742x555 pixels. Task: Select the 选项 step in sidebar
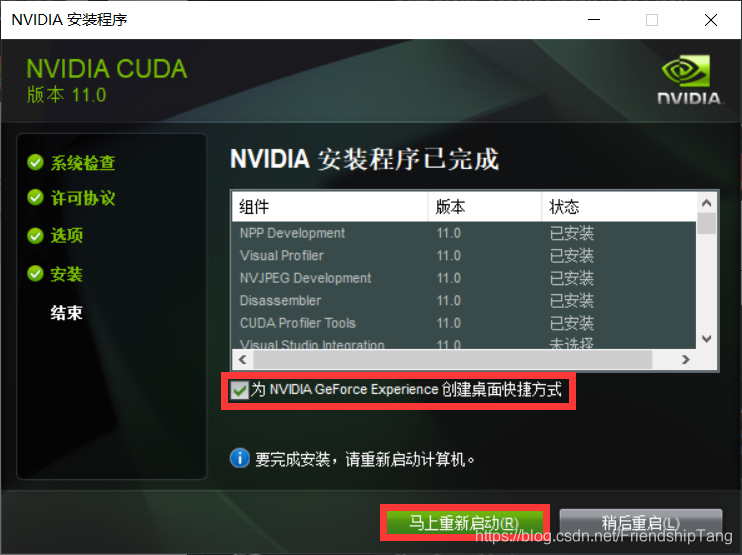pyautogui.click(x=67, y=235)
